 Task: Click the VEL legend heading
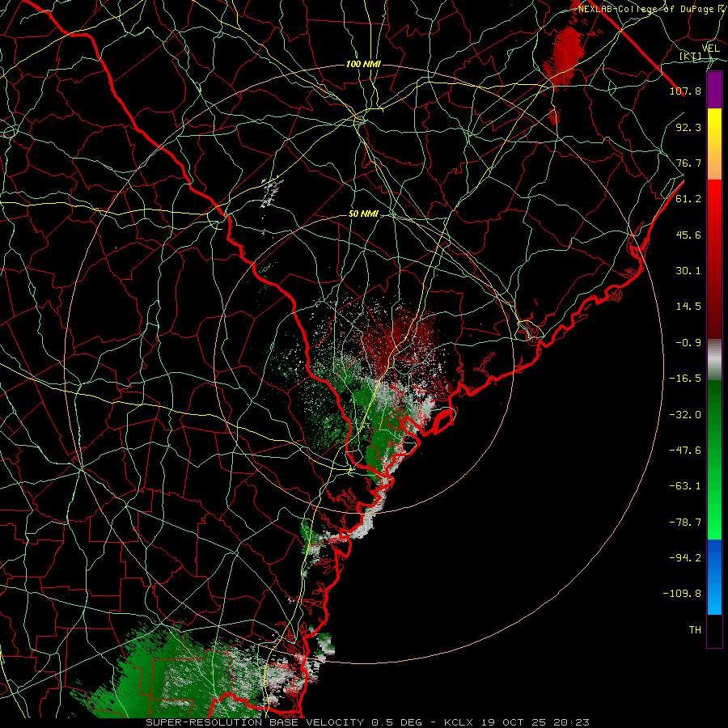[710, 49]
